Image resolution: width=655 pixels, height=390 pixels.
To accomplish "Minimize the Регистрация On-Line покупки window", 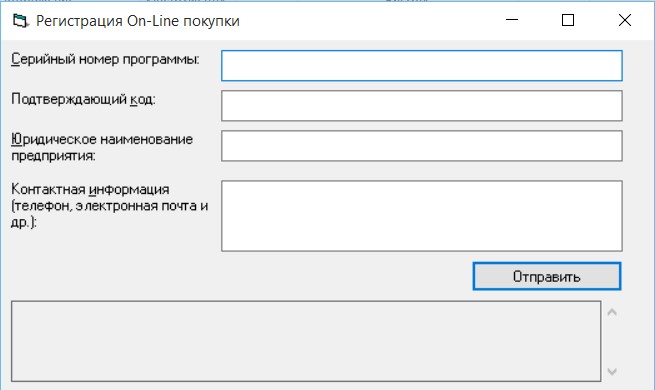I will (x=512, y=20).
